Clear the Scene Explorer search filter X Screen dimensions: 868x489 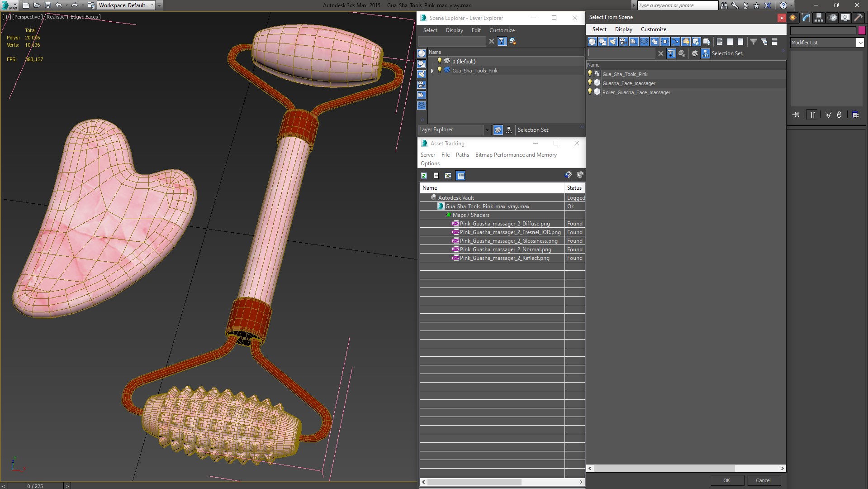492,41
